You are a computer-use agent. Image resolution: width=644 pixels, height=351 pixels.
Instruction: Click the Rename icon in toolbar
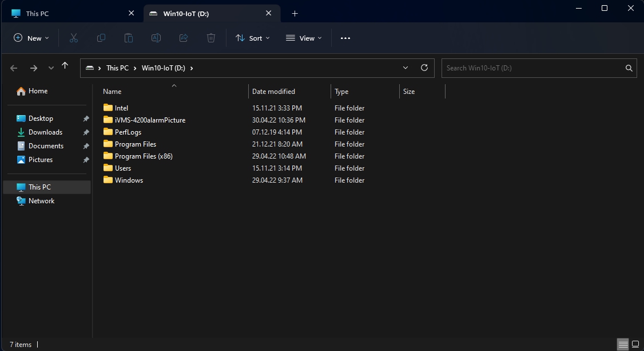156,38
